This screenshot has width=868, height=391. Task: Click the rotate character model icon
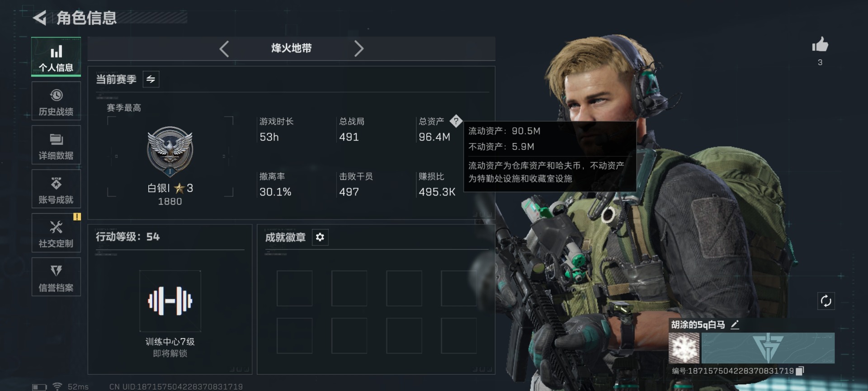pyautogui.click(x=826, y=301)
